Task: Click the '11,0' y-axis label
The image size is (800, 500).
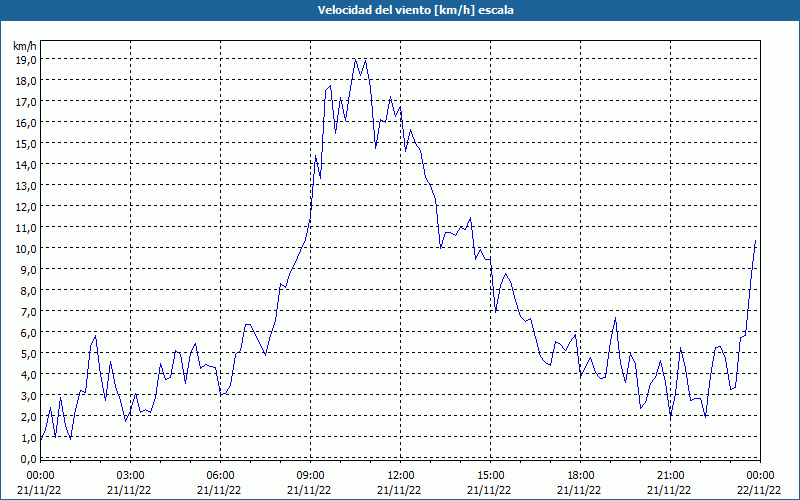Action: point(26,228)
